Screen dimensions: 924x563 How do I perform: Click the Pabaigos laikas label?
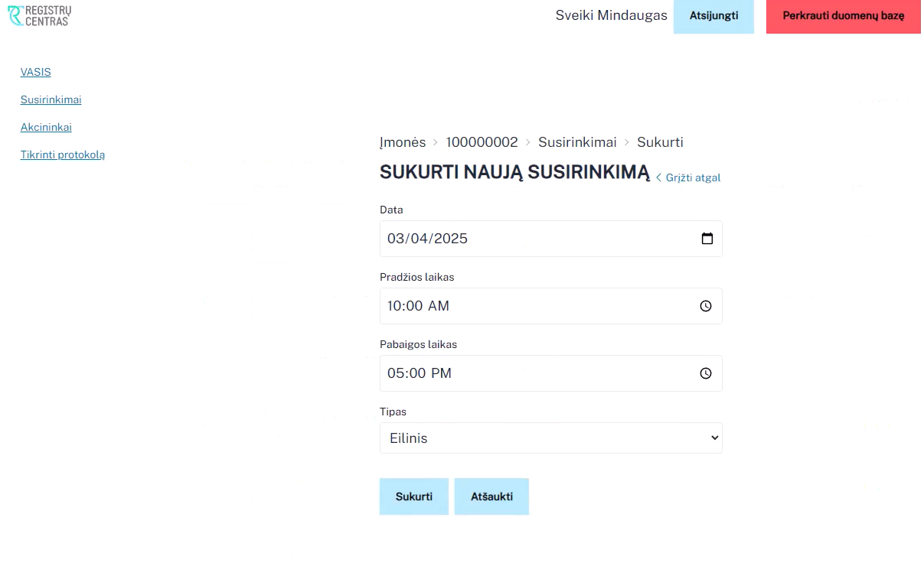point(419,344)
